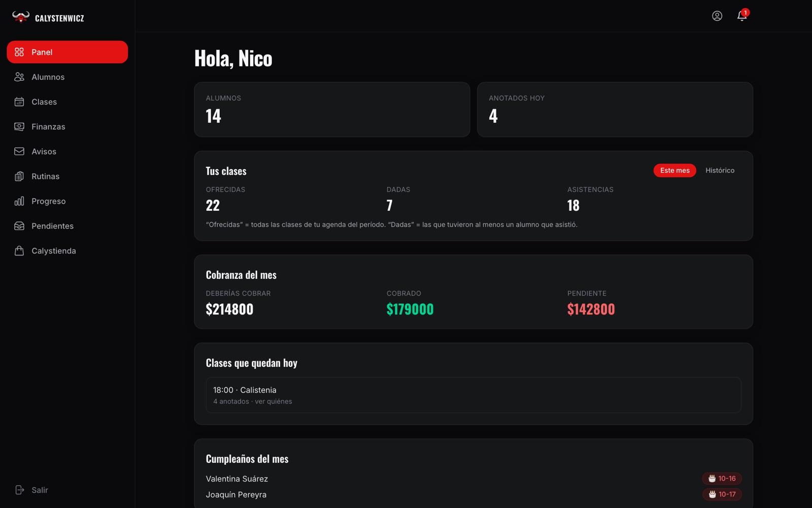
Task: Click the Avisos envelope icon
Action: pyautogui.click(x=19, y=151)
